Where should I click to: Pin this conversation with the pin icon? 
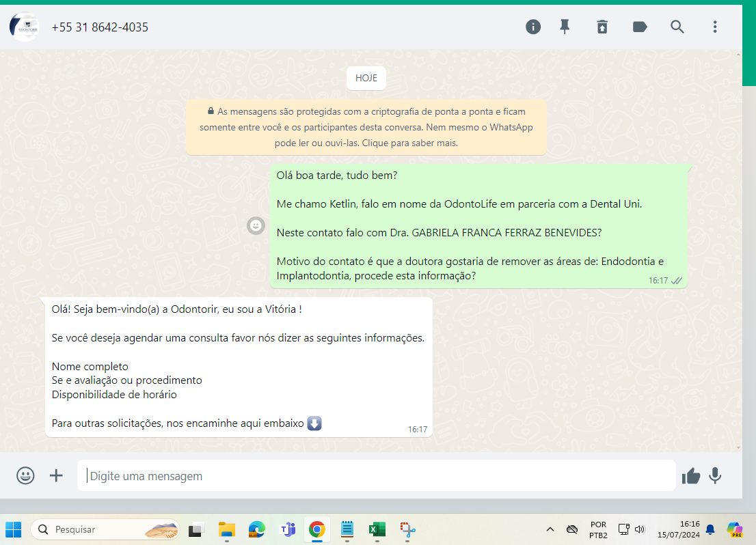(565, 27)
